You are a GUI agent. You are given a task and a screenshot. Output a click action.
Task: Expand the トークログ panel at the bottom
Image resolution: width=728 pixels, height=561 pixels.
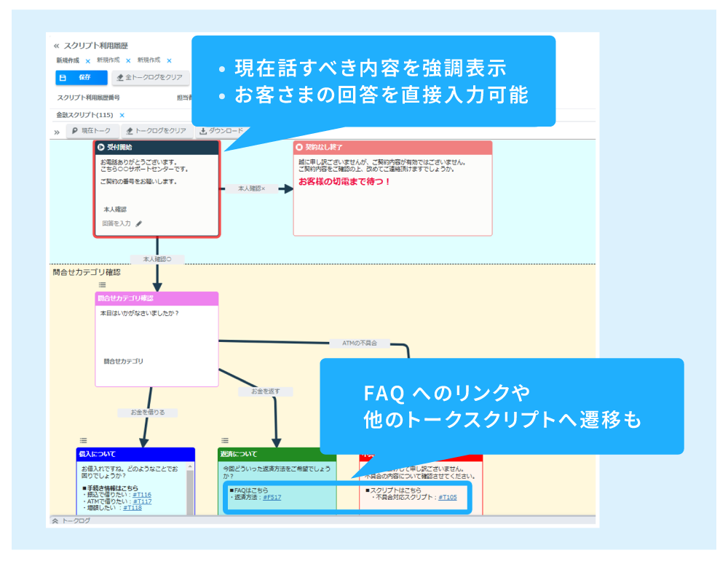(x=55, y=520)
